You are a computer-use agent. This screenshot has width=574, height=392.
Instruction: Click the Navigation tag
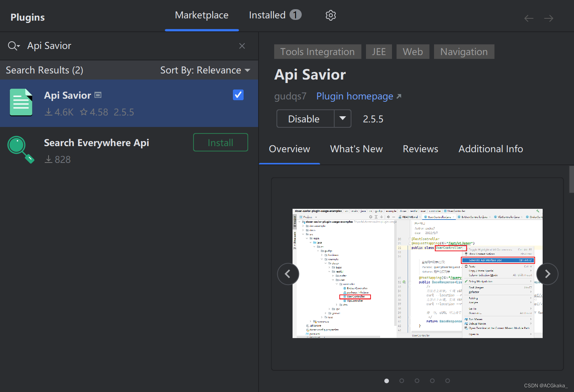click(464, 52)
